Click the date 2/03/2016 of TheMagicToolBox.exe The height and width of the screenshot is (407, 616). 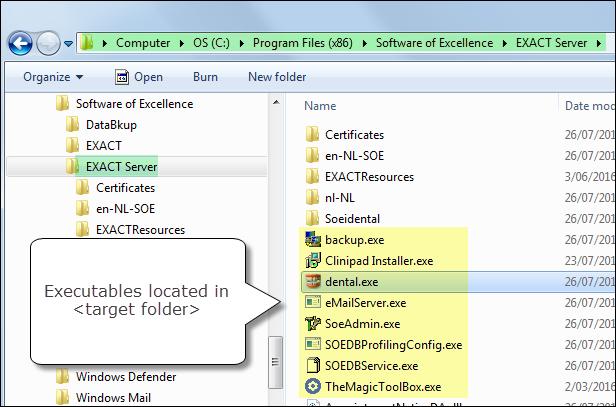[589, 387]
